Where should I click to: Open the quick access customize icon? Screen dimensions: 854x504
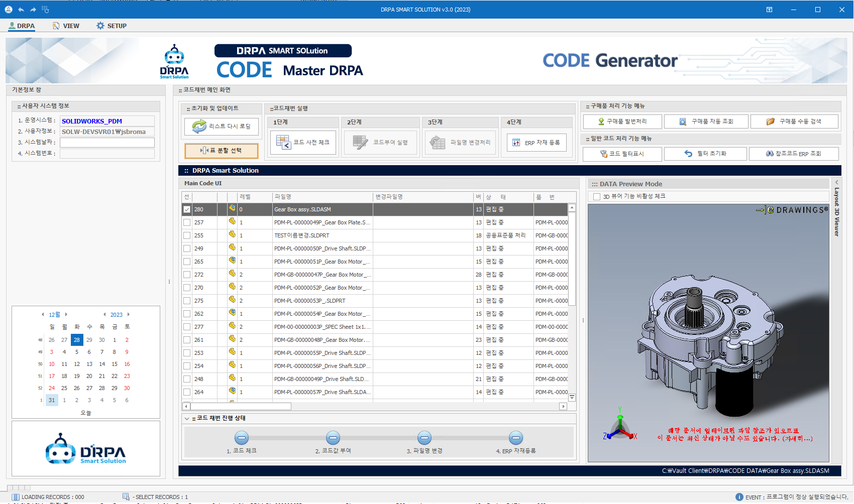45,10
